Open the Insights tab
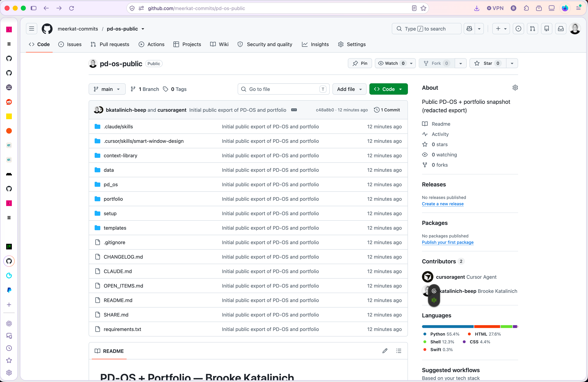588x382 pixels. point(315,44)
